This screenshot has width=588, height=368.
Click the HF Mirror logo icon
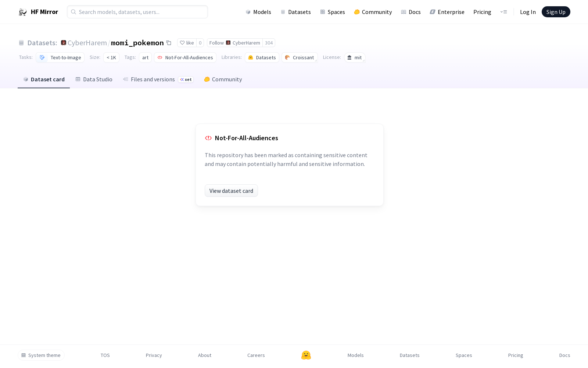[23, 12]
